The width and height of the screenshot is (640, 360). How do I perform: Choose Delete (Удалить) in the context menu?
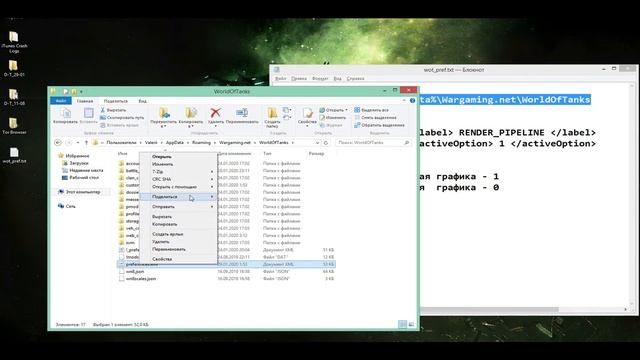(x=178, y=242)
